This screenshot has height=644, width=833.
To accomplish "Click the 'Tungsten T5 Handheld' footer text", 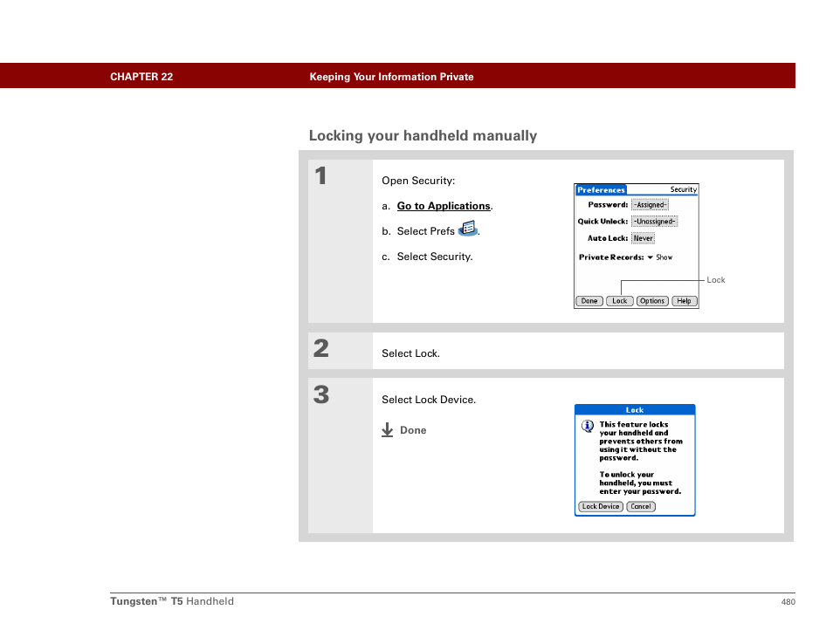I will coord(172,601).
